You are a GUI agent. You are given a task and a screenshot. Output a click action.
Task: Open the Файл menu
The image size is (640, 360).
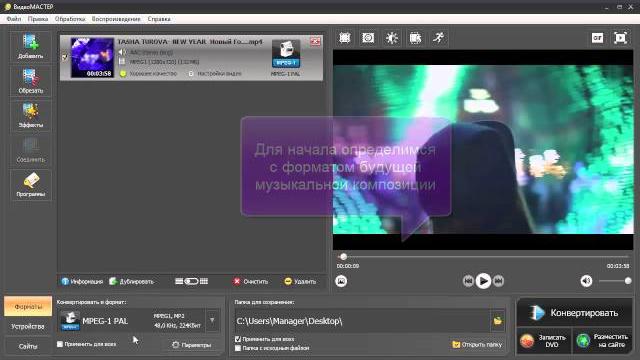14,19
